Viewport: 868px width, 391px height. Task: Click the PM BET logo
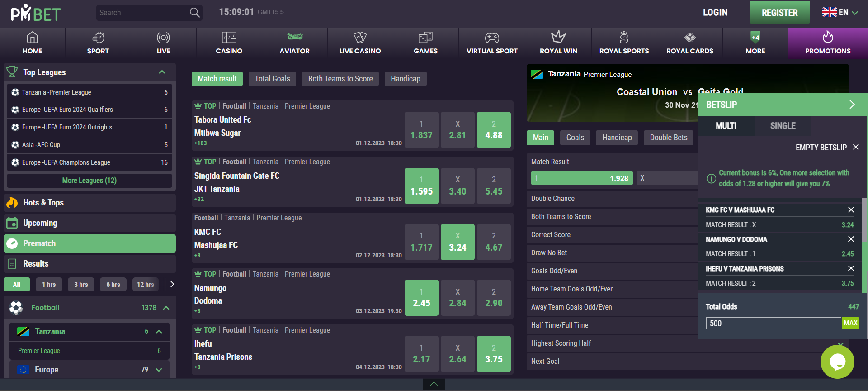click(36, 13)
